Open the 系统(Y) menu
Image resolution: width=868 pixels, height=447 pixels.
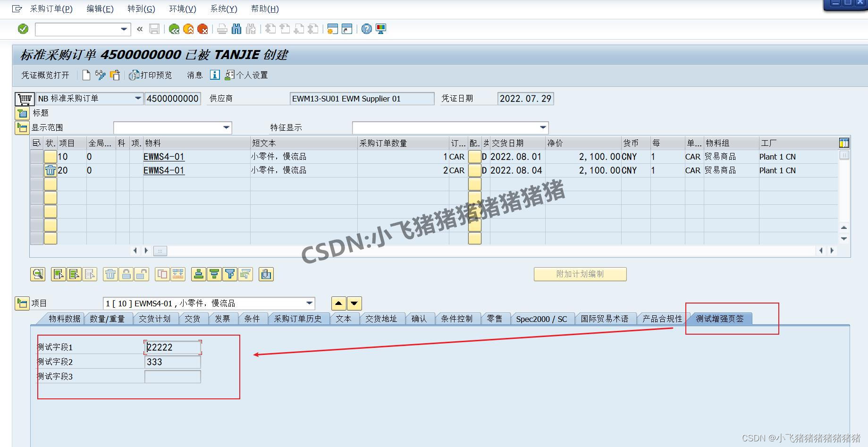[x=224, y=8]
